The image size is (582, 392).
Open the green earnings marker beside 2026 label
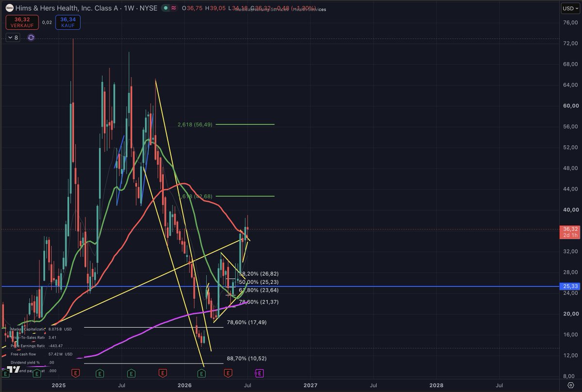point(202,373)
